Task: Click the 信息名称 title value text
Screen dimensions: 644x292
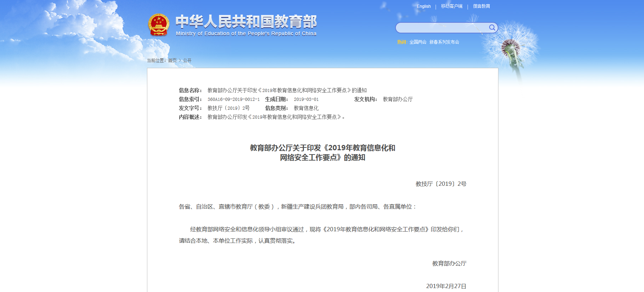Action: 287,91
